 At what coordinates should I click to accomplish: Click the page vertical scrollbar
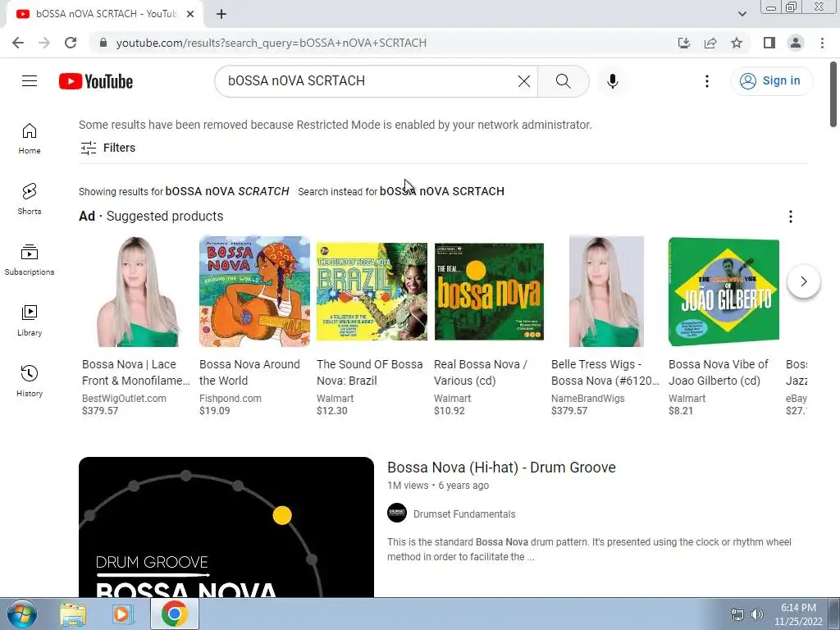(x=833, y=94)
